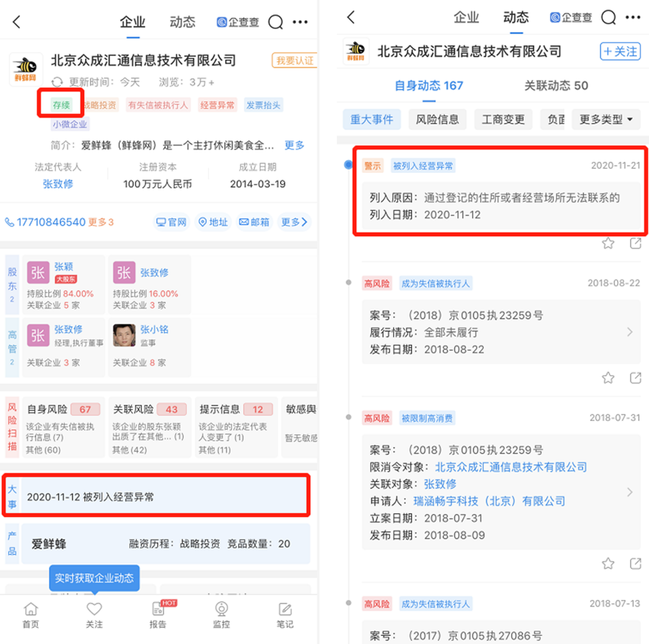Open the 2020-11-12 被列入经营异常 event row
The width and height of the screenshot is (649, 644).
[x=166, y=496]
